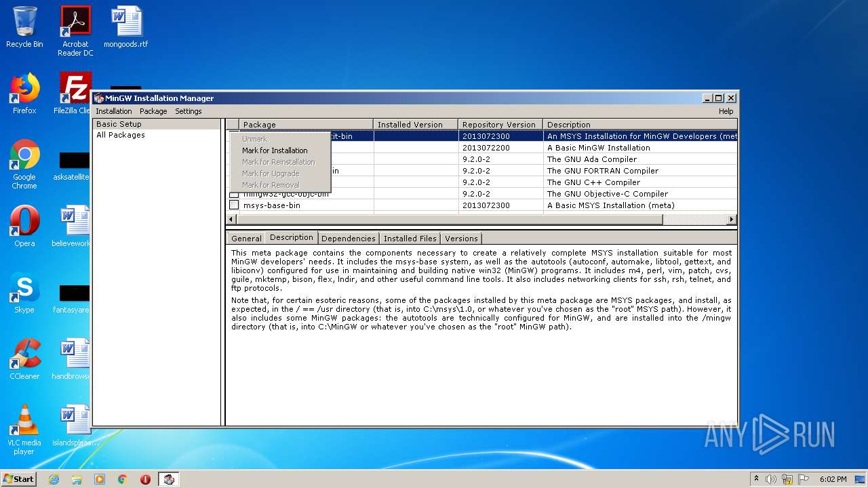Select row 'The GNU Ada Compiler'
The image size is (868, 488).
pos(481,159)
